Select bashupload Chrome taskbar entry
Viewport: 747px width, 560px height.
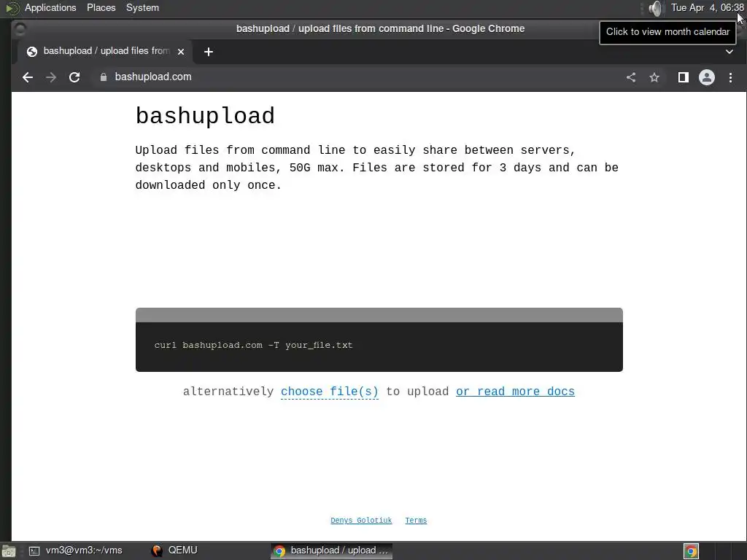pyautogui.click(x=332, y=551)
